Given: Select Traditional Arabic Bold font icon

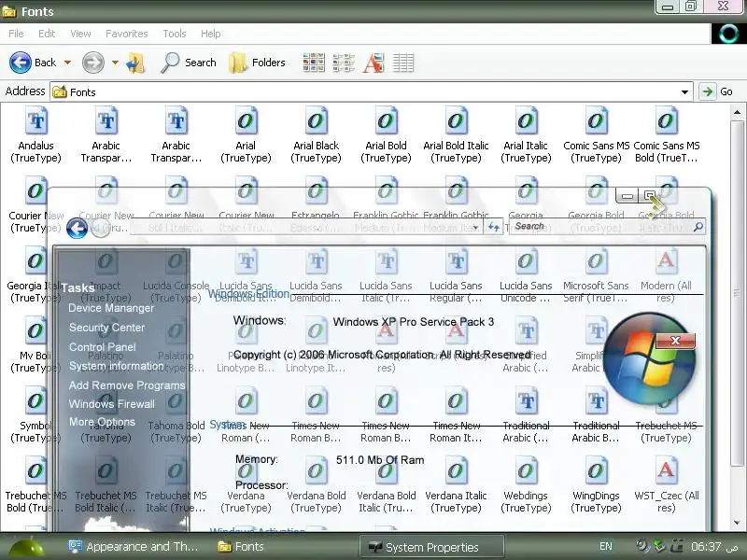Looking at the screenshot, I should [x=596, y=401].
